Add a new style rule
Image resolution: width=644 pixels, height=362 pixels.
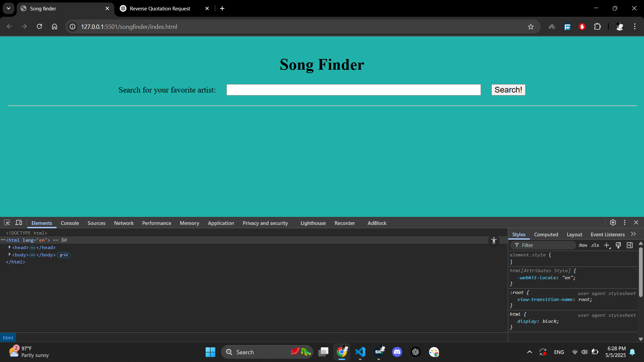coord(607,245)
